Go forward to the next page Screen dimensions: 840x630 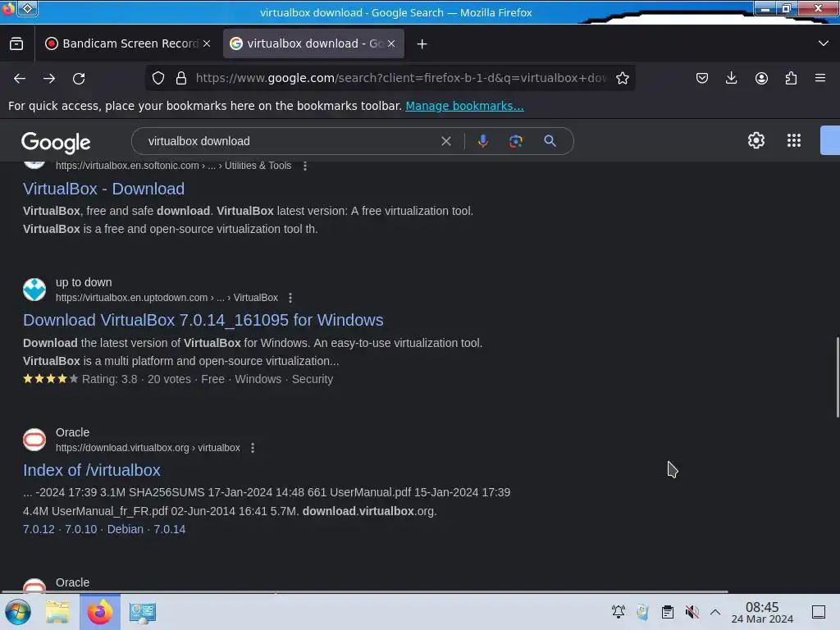[49, 79]
